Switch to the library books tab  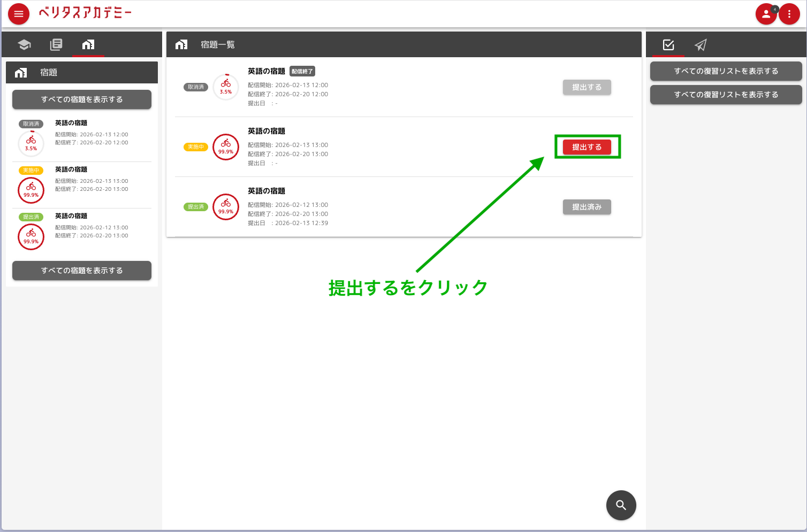tap(56, 45)
